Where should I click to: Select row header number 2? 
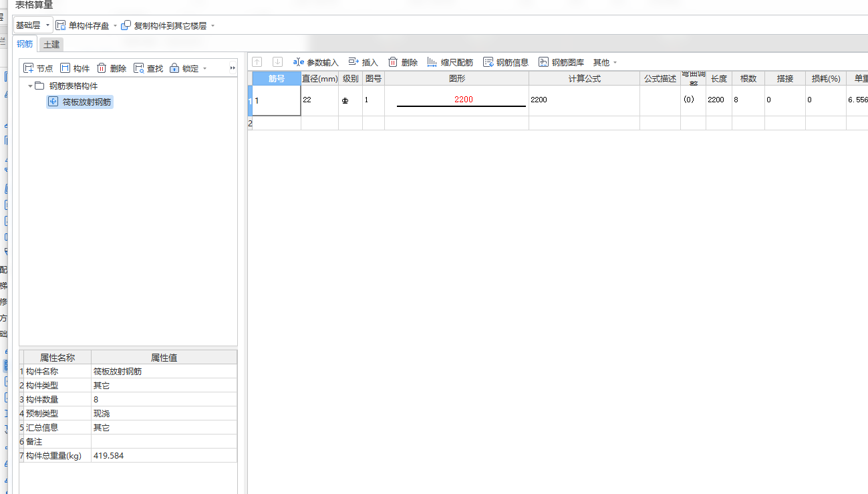tap(250, 123)
